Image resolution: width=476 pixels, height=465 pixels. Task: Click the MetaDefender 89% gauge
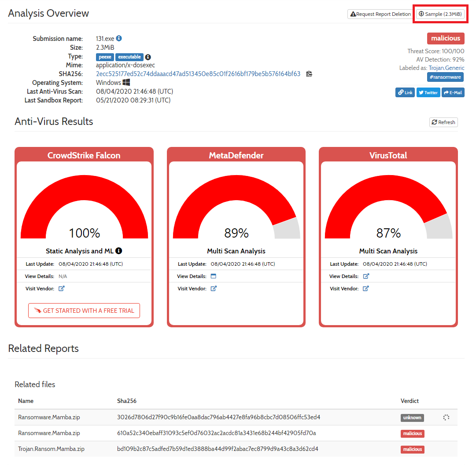tap(236, 207)
